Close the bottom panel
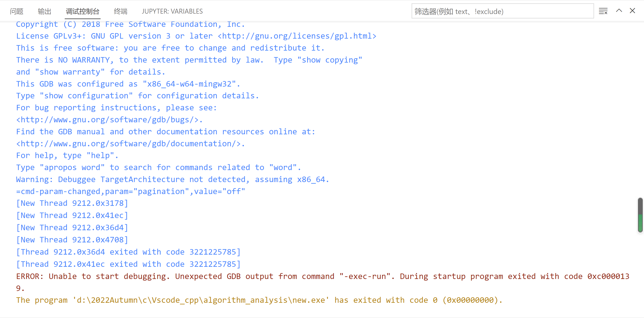The width and height of the screenshot is (644, 318). coord(632,11)
